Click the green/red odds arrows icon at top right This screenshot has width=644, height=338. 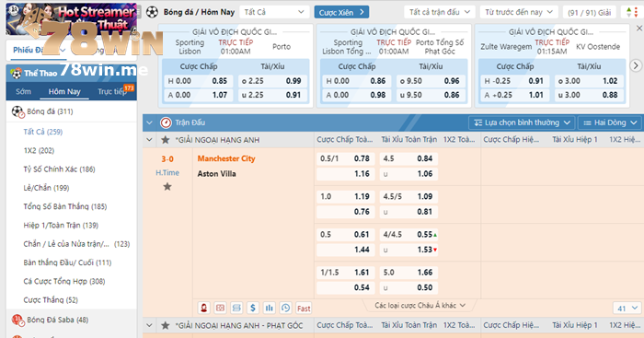pos(632,12)
